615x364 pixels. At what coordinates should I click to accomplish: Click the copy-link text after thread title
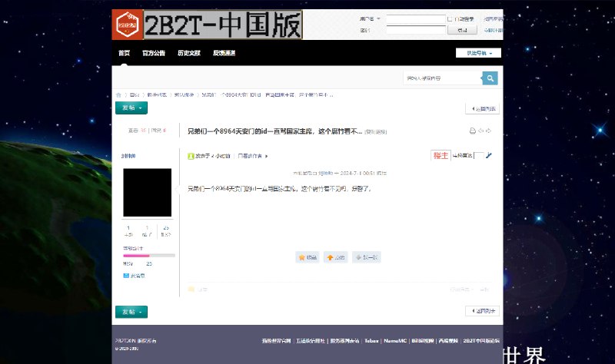point(376,132)
